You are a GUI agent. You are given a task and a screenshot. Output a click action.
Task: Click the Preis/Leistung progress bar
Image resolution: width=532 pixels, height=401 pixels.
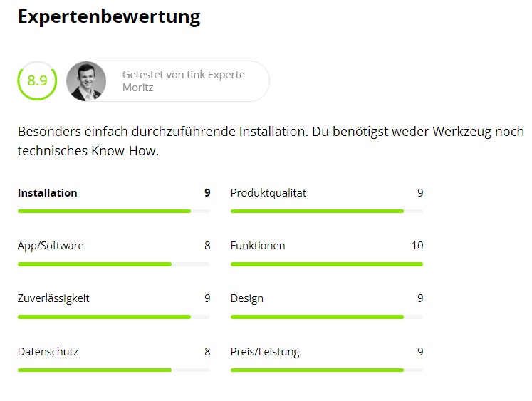[317, 370]
